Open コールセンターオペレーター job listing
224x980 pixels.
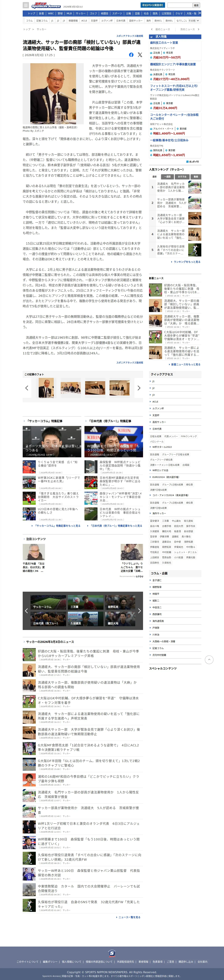(174, 116)
